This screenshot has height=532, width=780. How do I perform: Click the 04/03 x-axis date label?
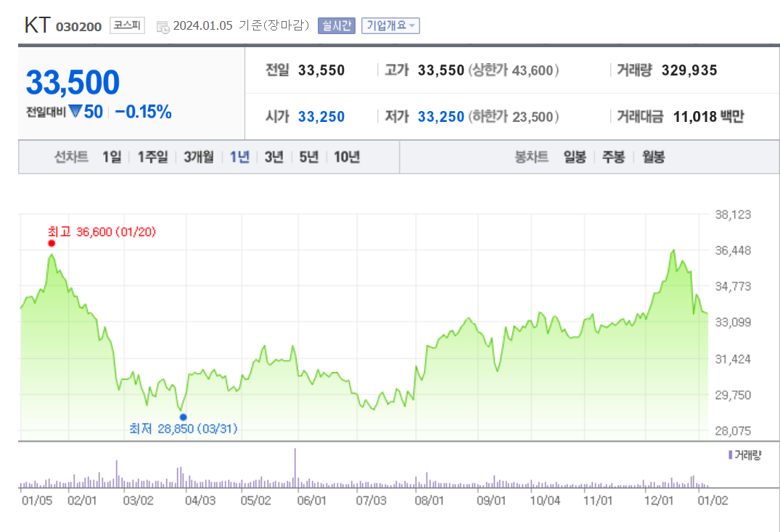[200, 500]
